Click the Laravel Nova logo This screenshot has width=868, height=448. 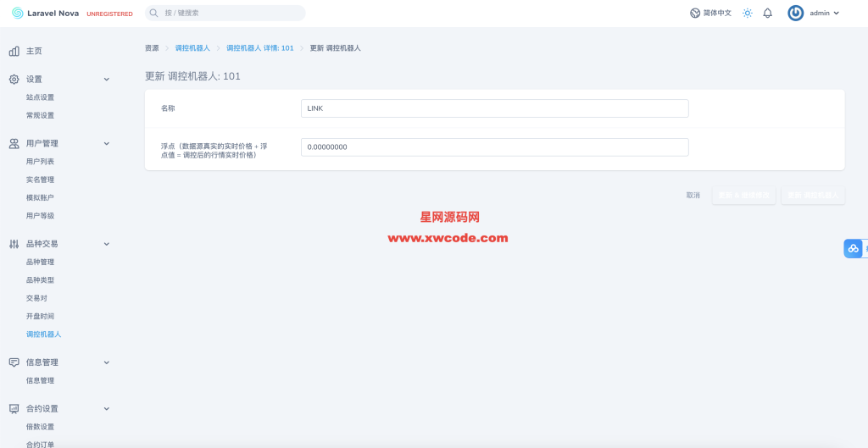click(x=18, y=13)
